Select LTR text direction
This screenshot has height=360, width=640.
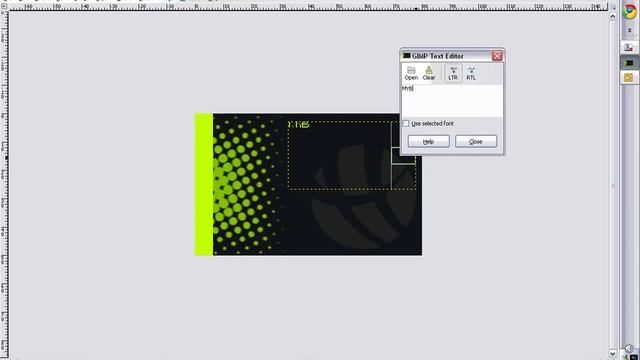[x=453, y=73]
